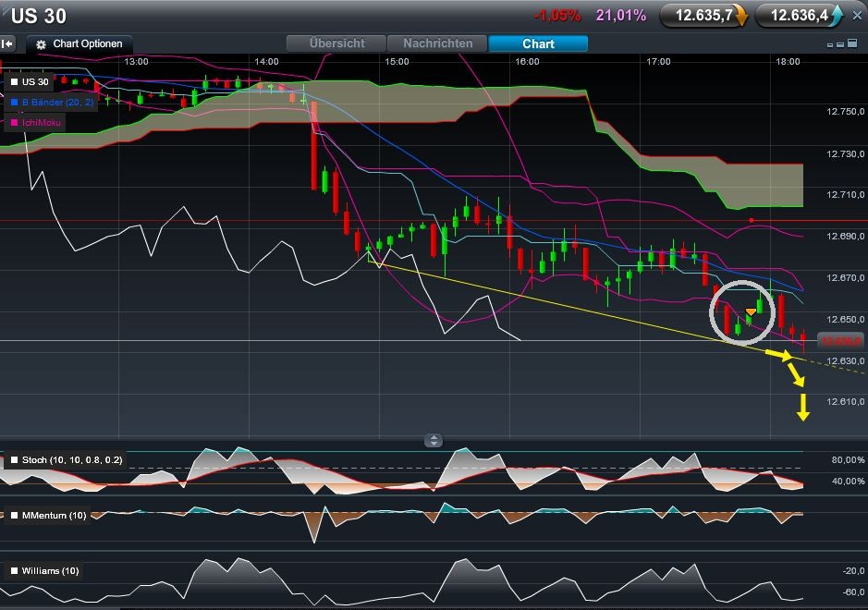The height and width of the screenshot is (610, 868).
Task: Click the buy price 12.636,4 button
Action: point(800,16)
